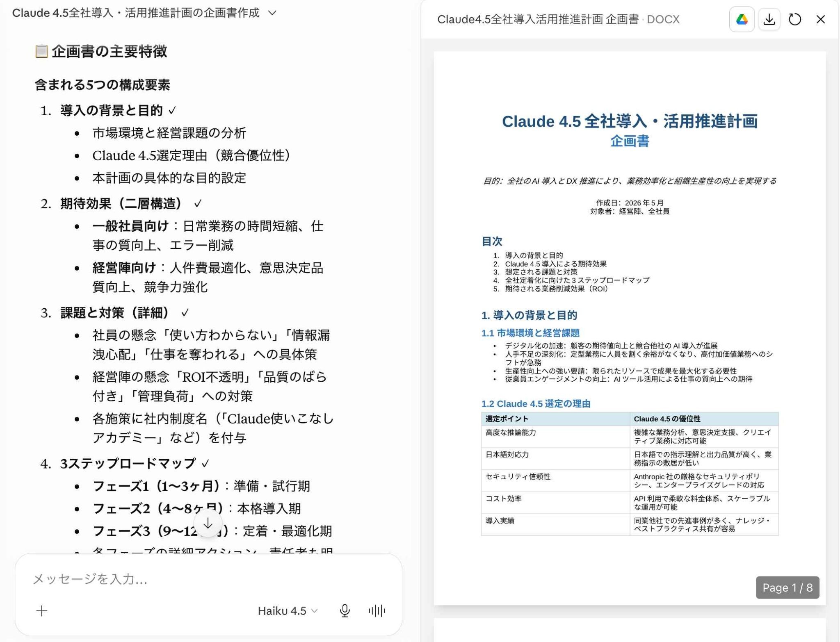840x642 pixels.
Task: Close the document preview panel
Action: pyautogui.click(x=820, y=19)
